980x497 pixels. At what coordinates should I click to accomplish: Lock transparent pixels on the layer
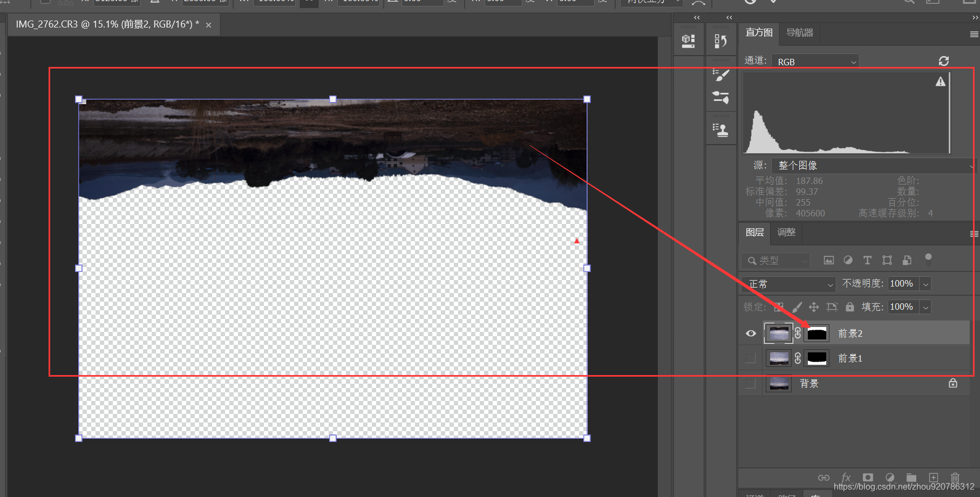779,307
